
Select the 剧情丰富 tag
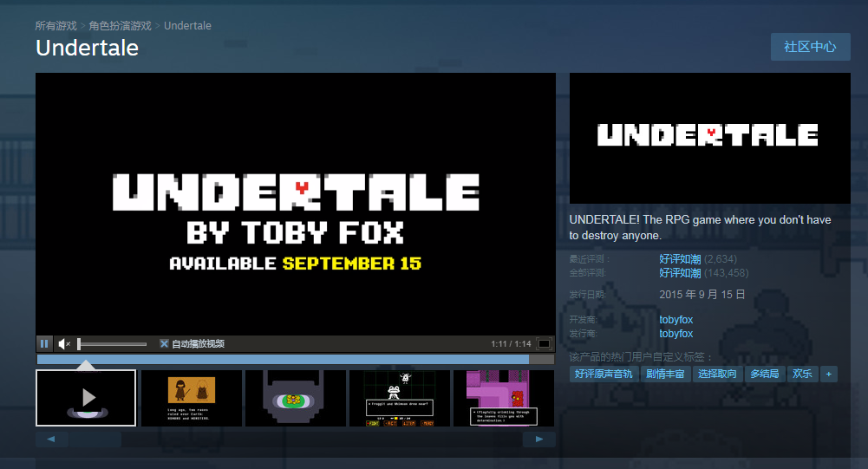pos(665,374)
